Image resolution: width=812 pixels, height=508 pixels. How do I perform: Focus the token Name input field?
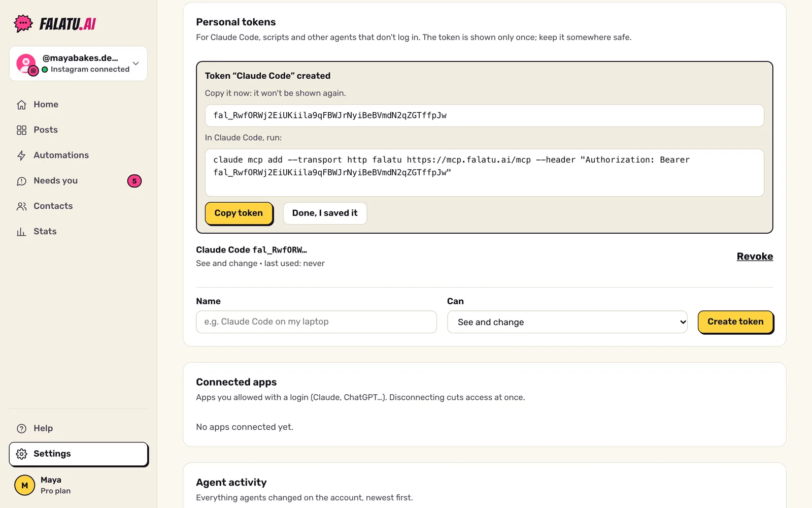point(316,322)
